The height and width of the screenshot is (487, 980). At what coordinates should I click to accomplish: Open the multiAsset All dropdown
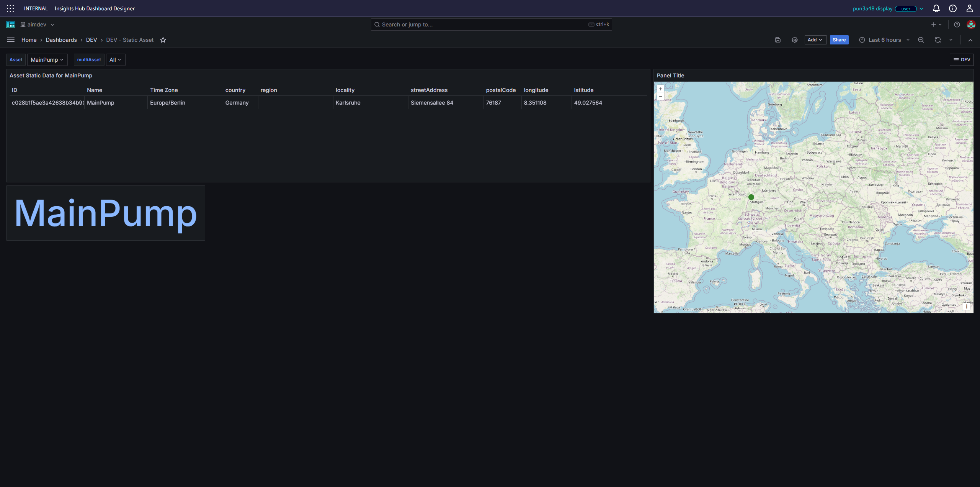115,60
